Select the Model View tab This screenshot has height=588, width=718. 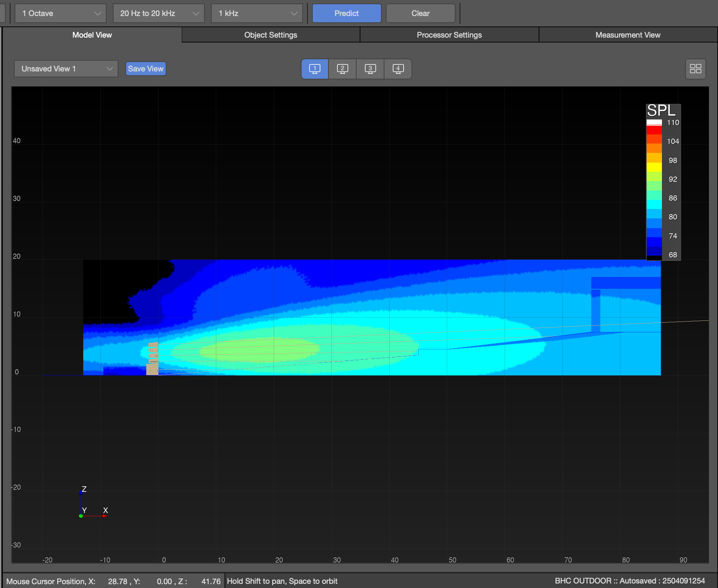coord(92,35)
